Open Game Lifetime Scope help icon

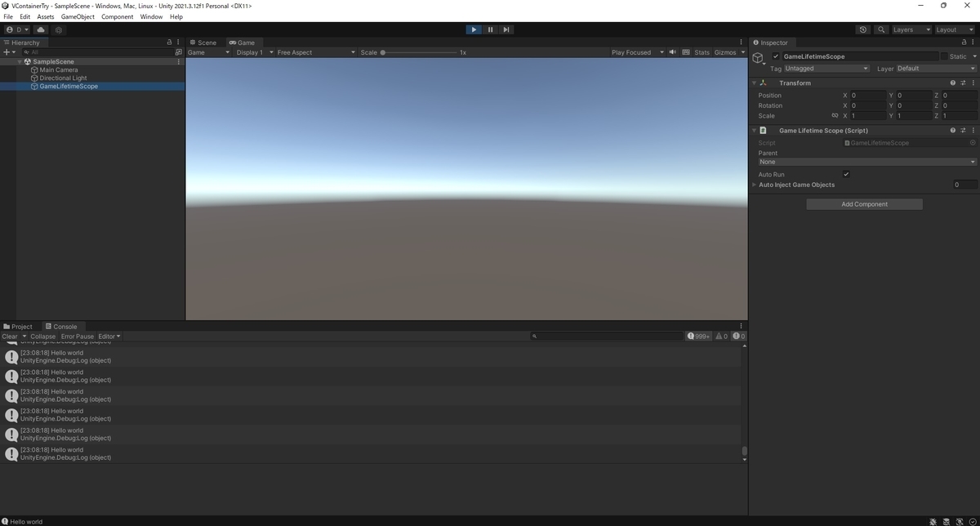[953, 130]
